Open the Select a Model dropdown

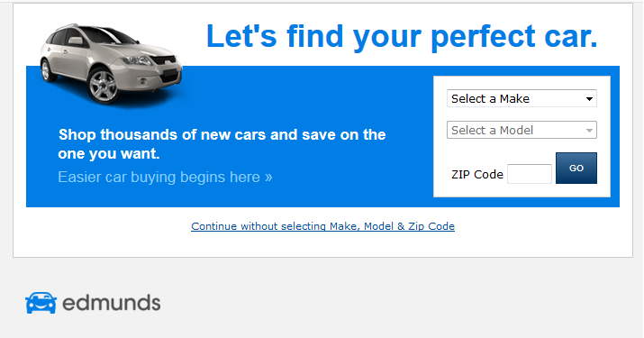(x=522, y=131)
